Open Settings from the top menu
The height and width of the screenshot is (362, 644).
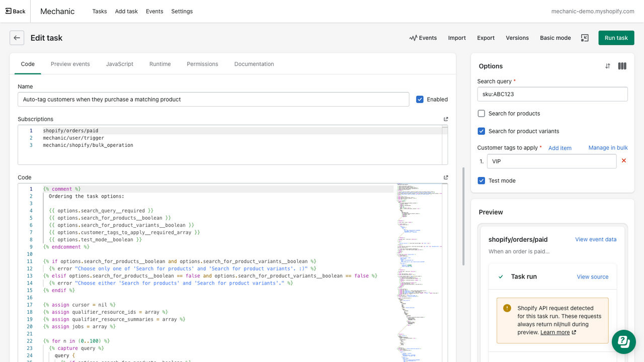click(182, 11)
